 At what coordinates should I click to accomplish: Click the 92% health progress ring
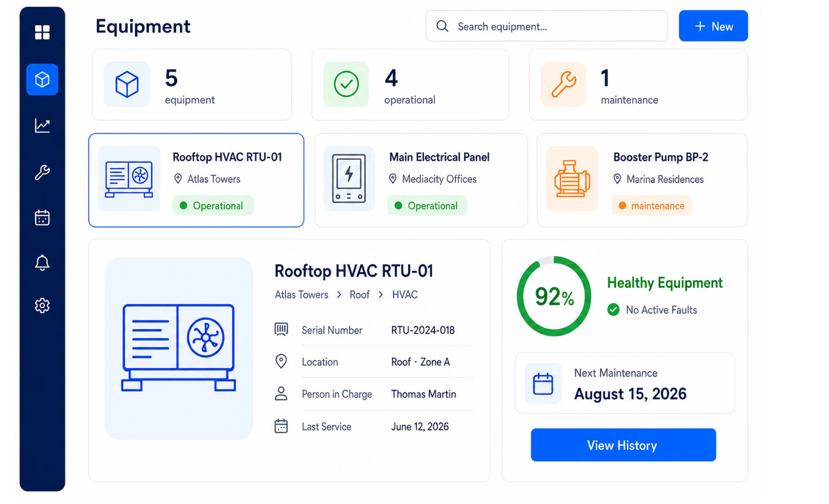tap(554, 296)
